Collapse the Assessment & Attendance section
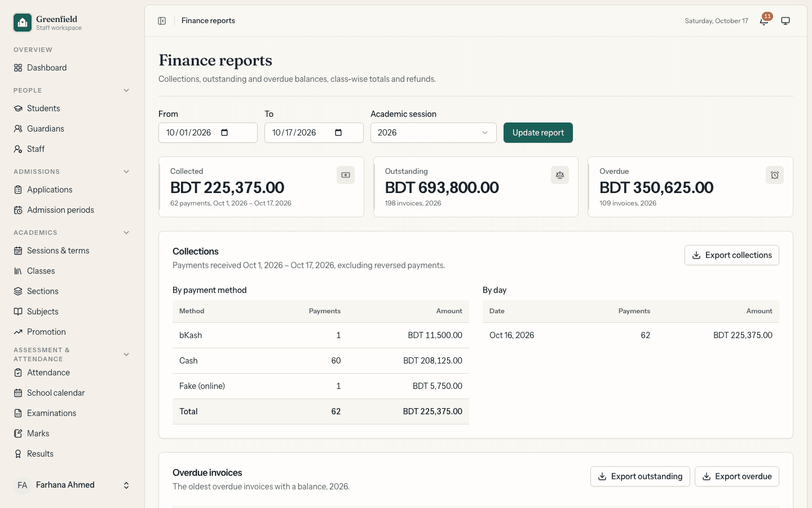This screenshot has width=812, height=508. point(126,354)
